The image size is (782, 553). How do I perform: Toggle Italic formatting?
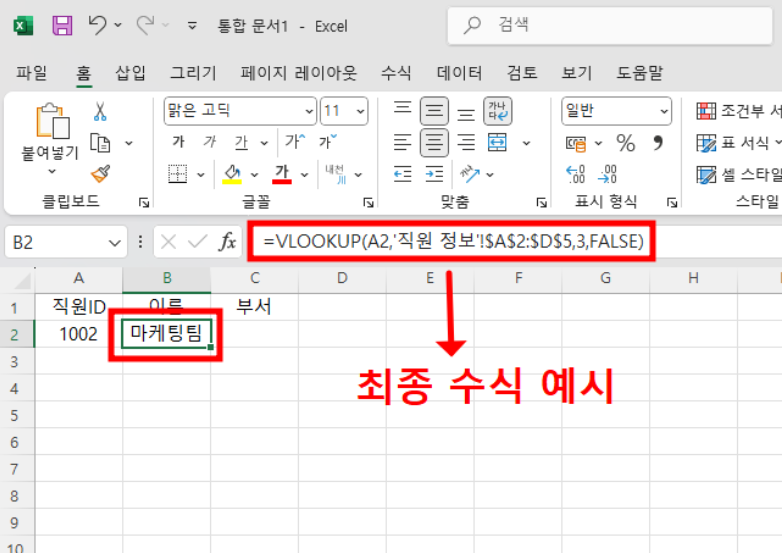pos(209,142)
